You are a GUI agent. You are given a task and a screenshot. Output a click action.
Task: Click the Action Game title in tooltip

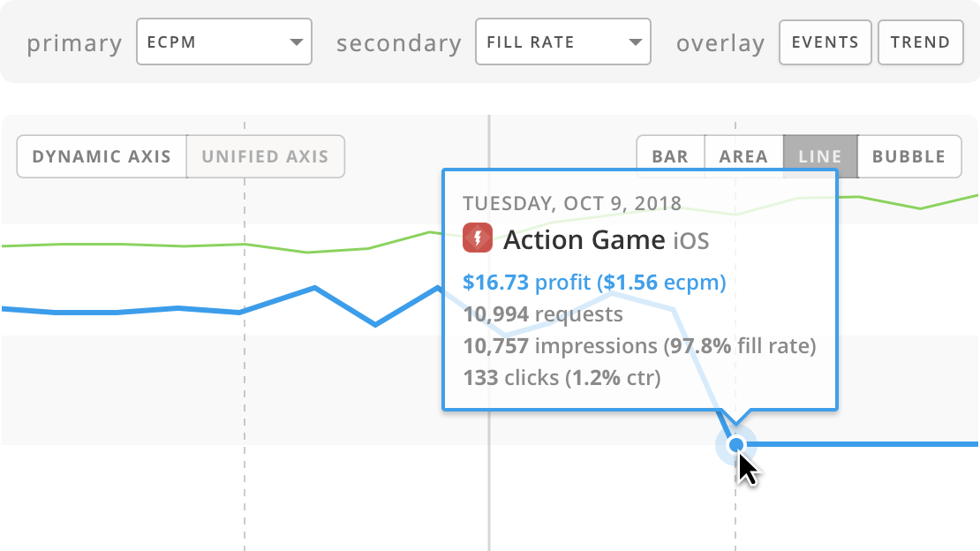click(x=584, y=239)
